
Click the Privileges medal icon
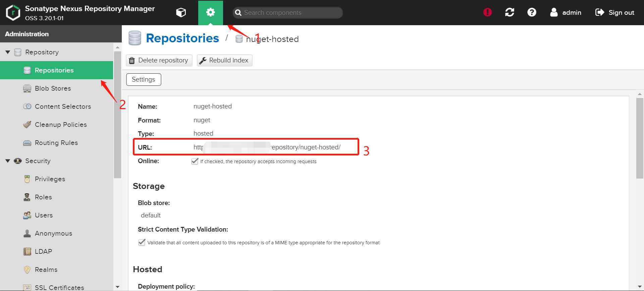(27, 179)
